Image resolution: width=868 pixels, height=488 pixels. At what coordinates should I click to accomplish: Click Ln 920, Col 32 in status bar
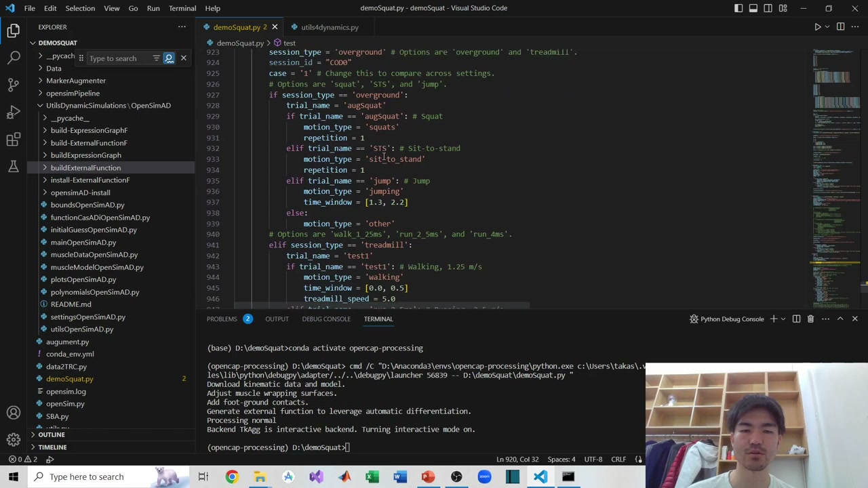[x=517, y=460]
